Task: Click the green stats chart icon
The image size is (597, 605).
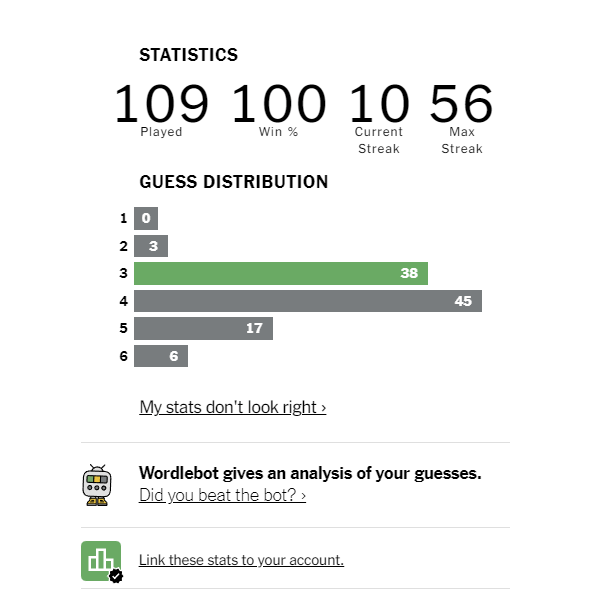Action: coord(102,561)
